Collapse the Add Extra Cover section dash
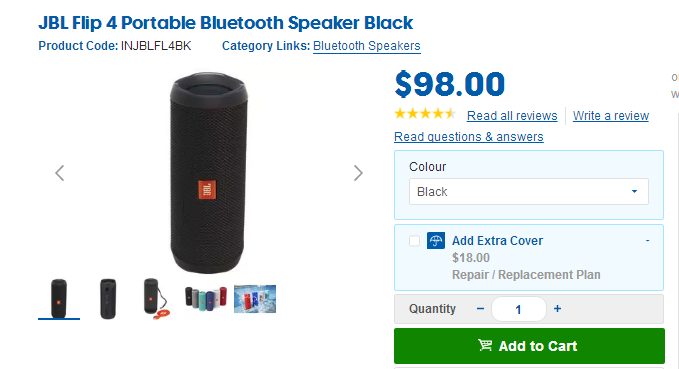679x369 pixels. pyautogui.click(x=648, y=240)
